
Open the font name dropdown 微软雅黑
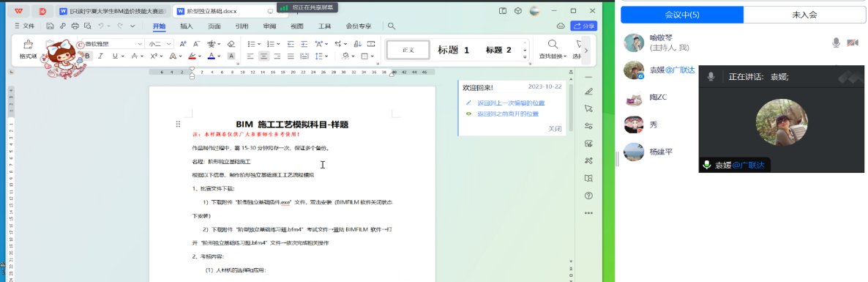pos(140,44)
